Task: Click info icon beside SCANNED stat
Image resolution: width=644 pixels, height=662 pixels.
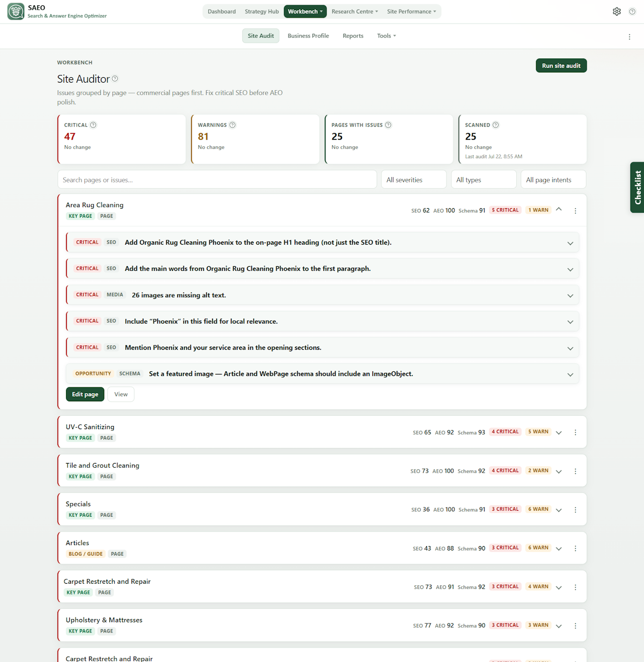Action: 496,125
